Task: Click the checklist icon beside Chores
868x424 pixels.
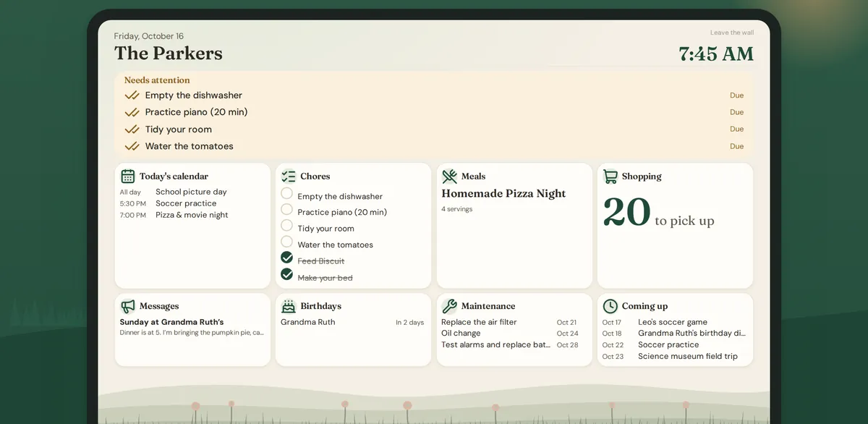Action: coord(289,176)
